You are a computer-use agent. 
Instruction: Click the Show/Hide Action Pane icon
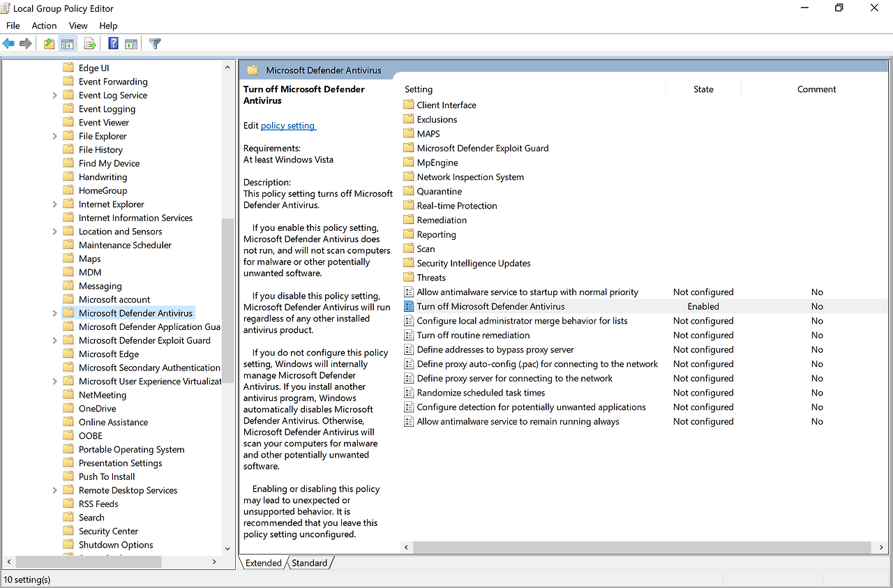(x=131, y=43)
